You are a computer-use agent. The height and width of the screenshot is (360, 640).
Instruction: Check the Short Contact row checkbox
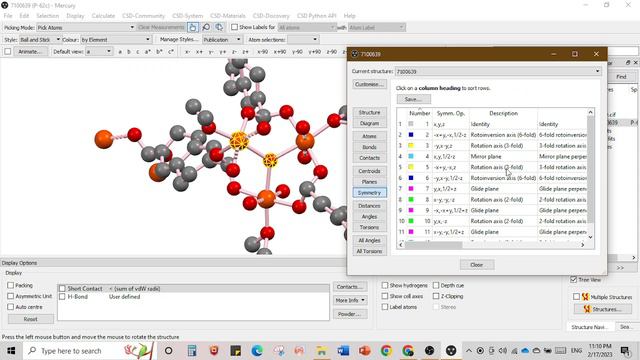point(62,289)
